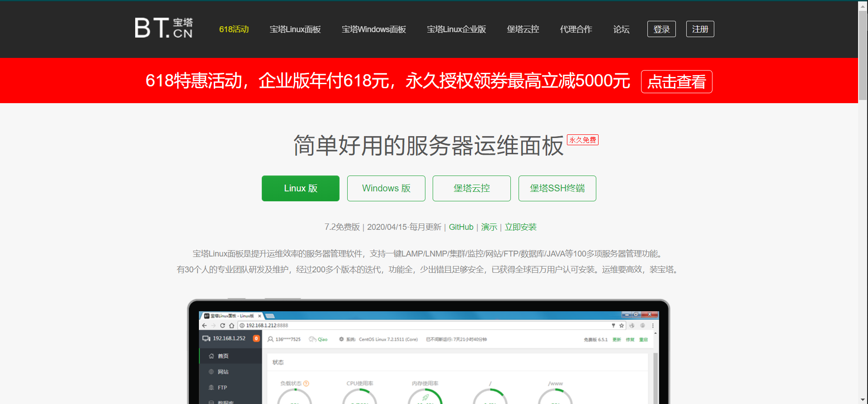Click the 618特惠活动 banner text
The height and width of the screenshot is (404, 868).
click(387, 81)
